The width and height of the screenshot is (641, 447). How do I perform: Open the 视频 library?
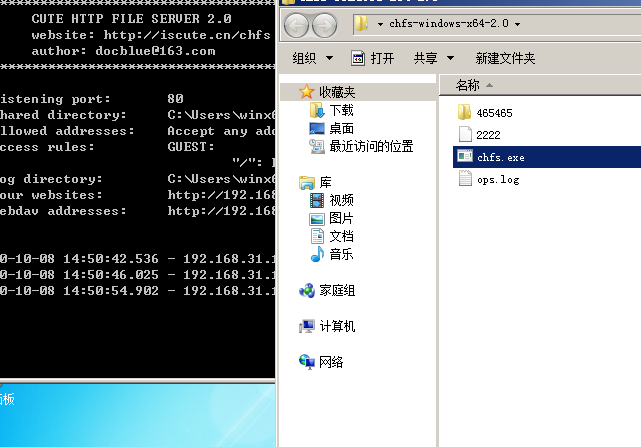[341, 200]
